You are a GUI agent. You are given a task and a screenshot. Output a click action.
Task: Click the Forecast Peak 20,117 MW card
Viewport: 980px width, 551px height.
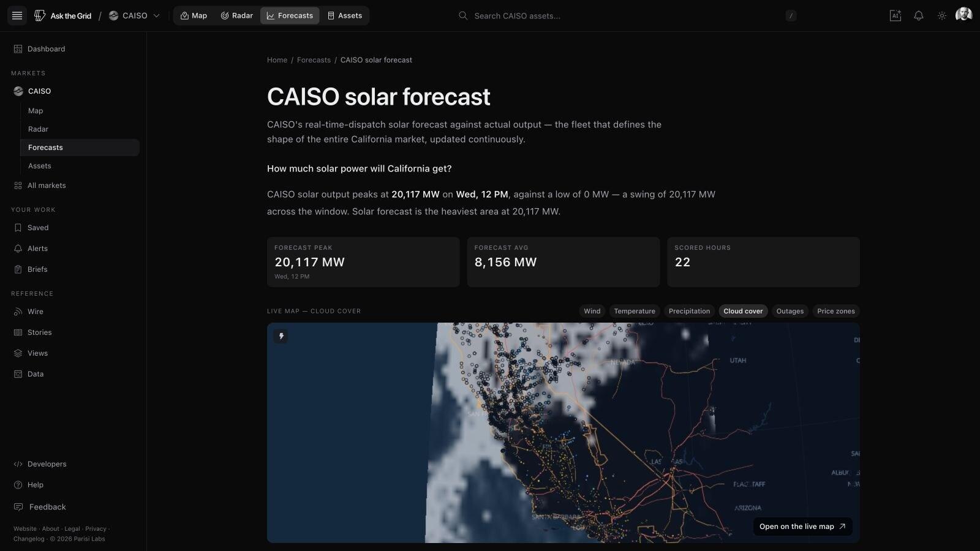pos(363,262)
